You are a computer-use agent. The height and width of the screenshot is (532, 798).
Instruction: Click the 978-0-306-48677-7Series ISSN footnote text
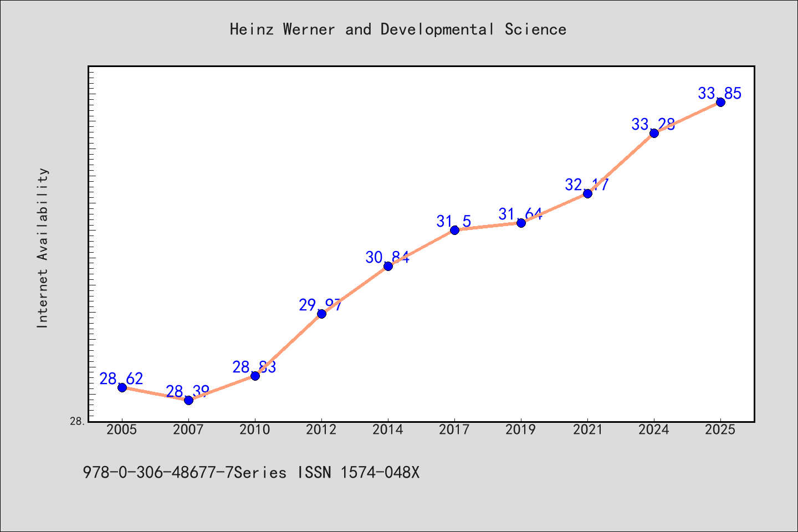coord(251,473)
